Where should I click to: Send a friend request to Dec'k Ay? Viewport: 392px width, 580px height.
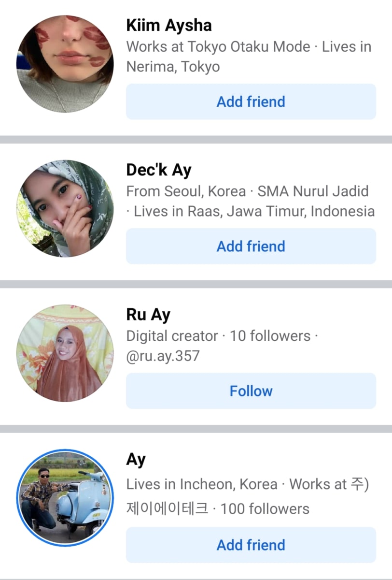coord(251,246)
